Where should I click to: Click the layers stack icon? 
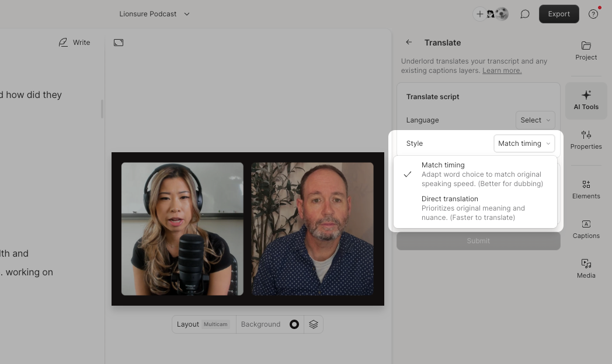pos(314,324)
